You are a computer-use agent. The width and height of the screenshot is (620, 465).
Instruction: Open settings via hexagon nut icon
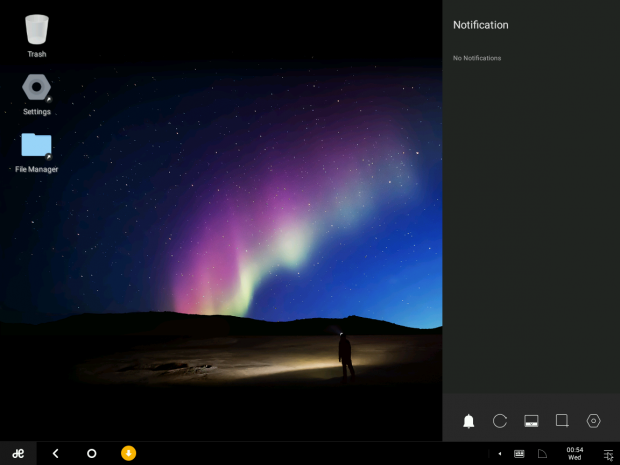pyautogui.click(x=593, y=421)
